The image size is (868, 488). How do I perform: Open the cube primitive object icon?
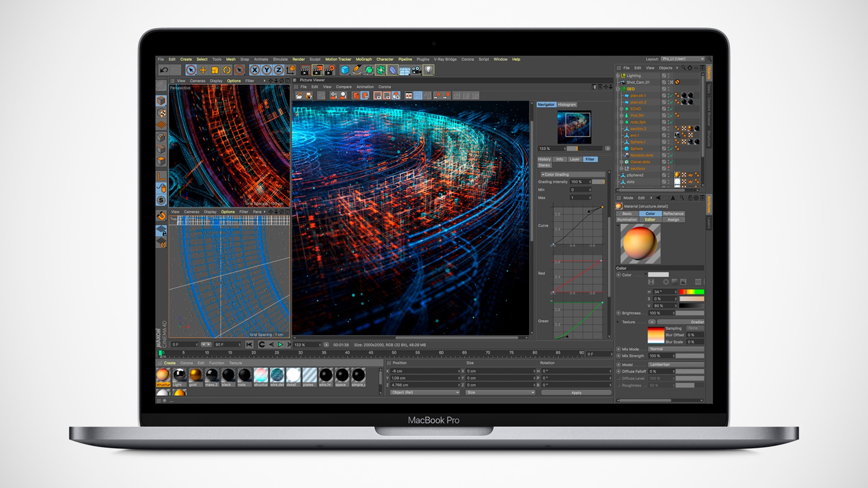[344, 71]
